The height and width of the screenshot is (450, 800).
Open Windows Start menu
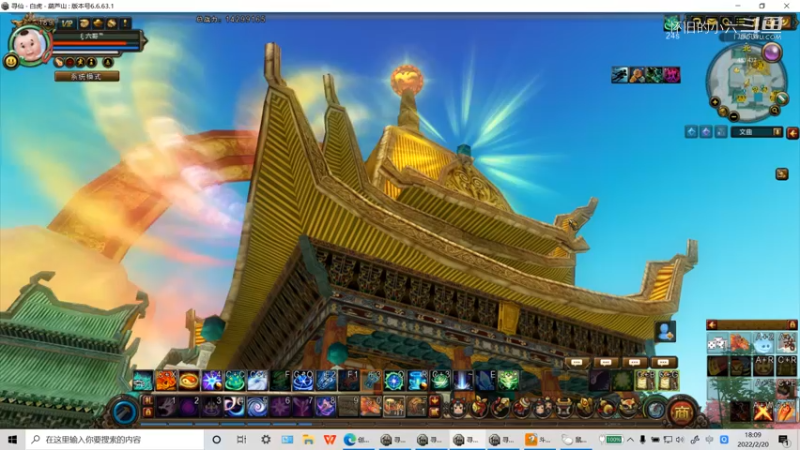tap(12, 439)
